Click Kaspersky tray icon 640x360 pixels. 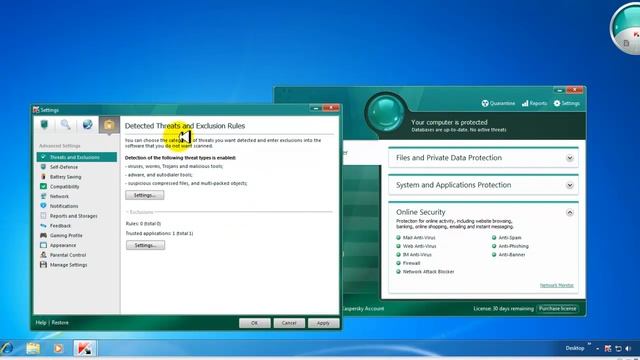[608, 348]
